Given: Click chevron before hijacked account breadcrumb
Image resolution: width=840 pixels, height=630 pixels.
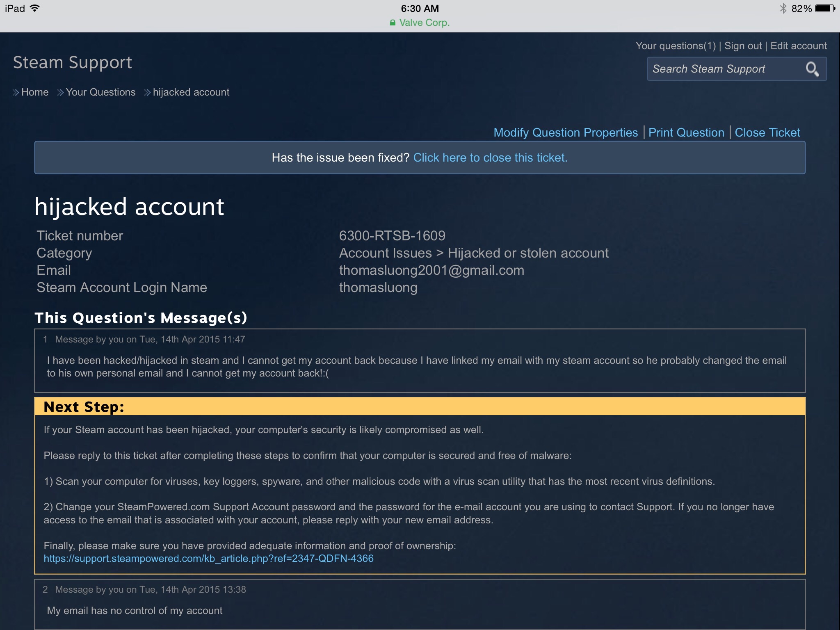Looking at the screenshot, I should point(147,93).
